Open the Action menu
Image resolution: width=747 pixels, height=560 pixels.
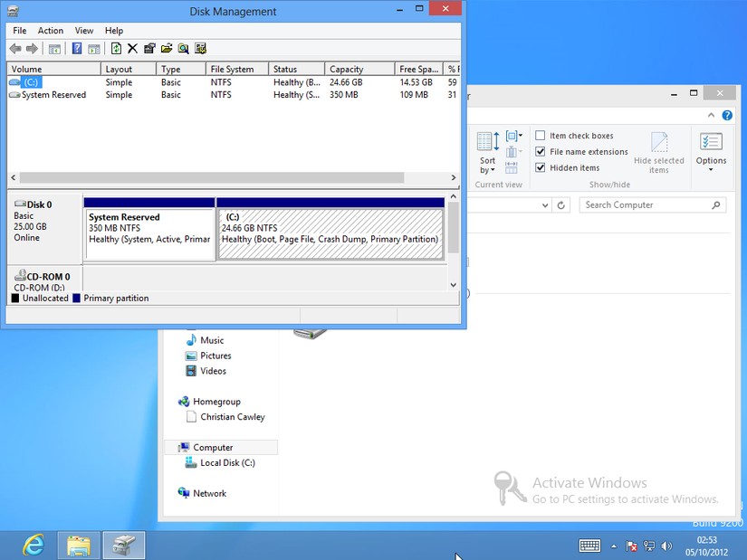click(x=51, y=31)
